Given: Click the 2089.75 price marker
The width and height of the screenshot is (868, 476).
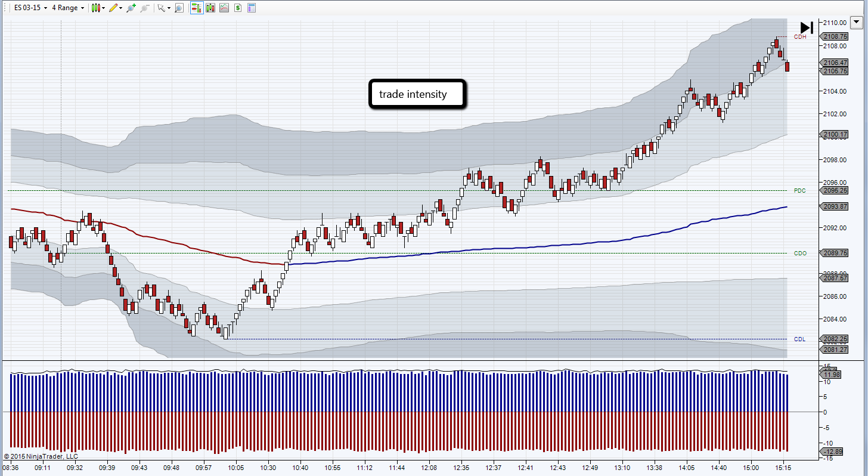Looking at the screenshot, I should click(835, 254).
